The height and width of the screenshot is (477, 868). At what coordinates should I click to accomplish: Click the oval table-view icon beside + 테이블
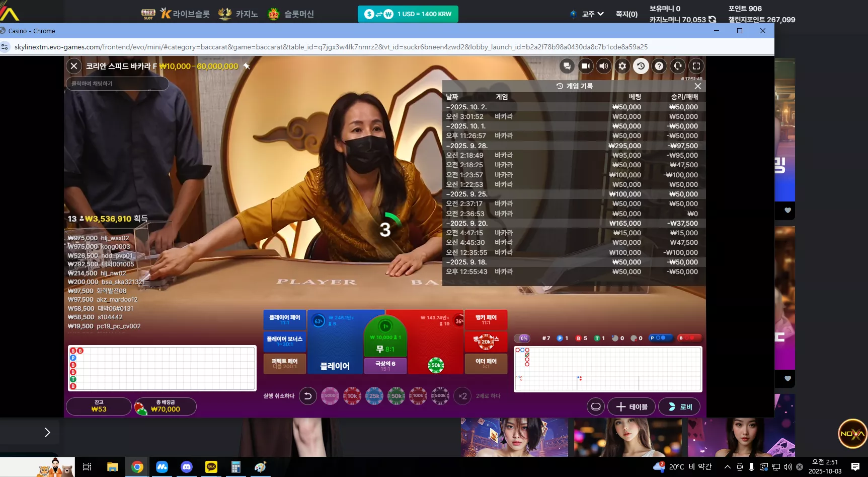[x=596, y=406]
